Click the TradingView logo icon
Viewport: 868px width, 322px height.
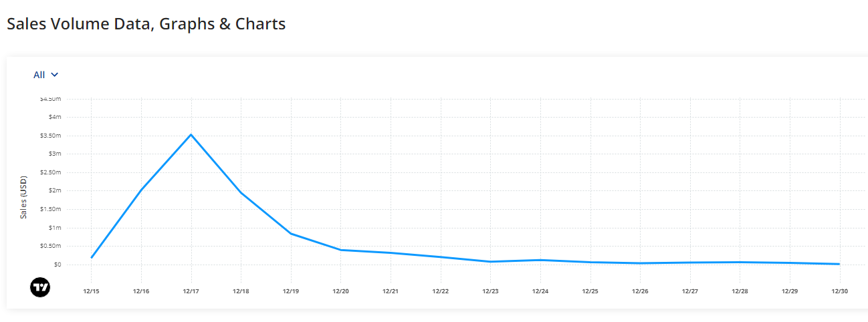[x=40, y=288]
